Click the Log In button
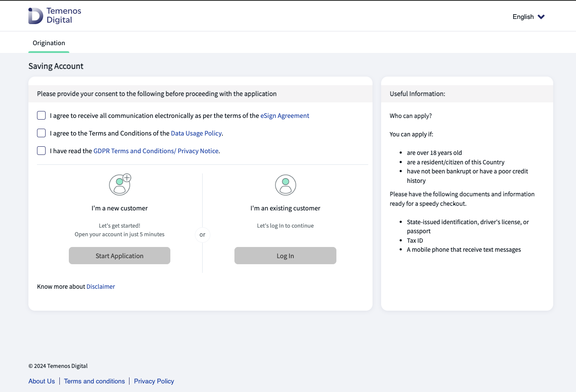Image resolution: width=576 pixels, height=392 pixels. pos(285,256)
